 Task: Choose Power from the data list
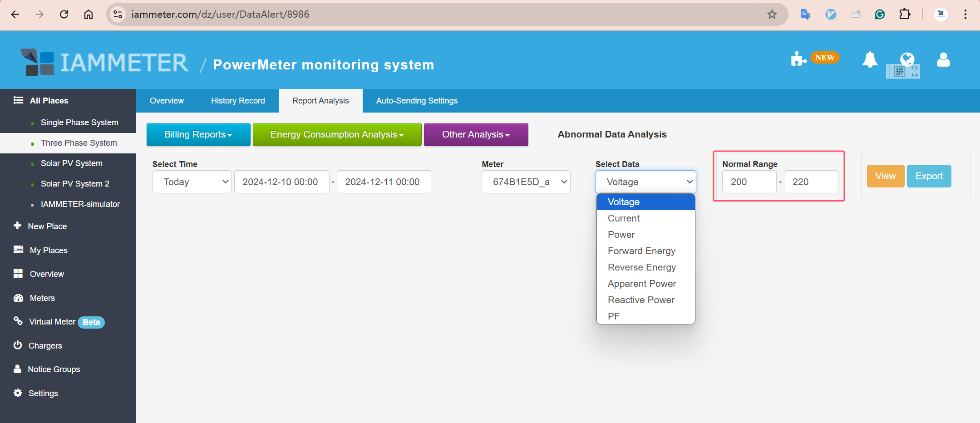click(x=645, y=235)
